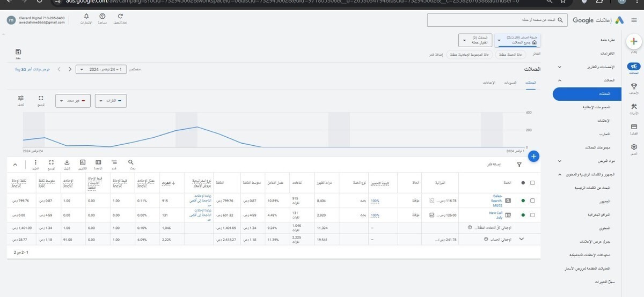Open the Clicks metric chart dropdown

pos(111,100)
